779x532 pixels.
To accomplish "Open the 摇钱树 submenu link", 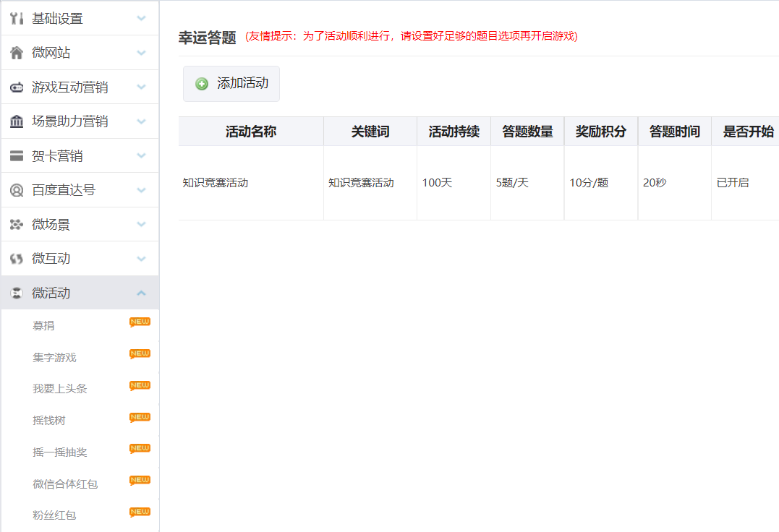I will pyautogui.click(x=49, y=421).
